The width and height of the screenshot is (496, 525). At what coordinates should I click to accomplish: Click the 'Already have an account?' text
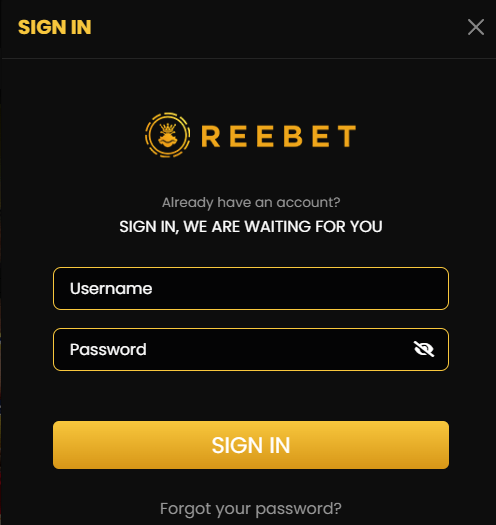pyautogui.click(x=251, y=203)
